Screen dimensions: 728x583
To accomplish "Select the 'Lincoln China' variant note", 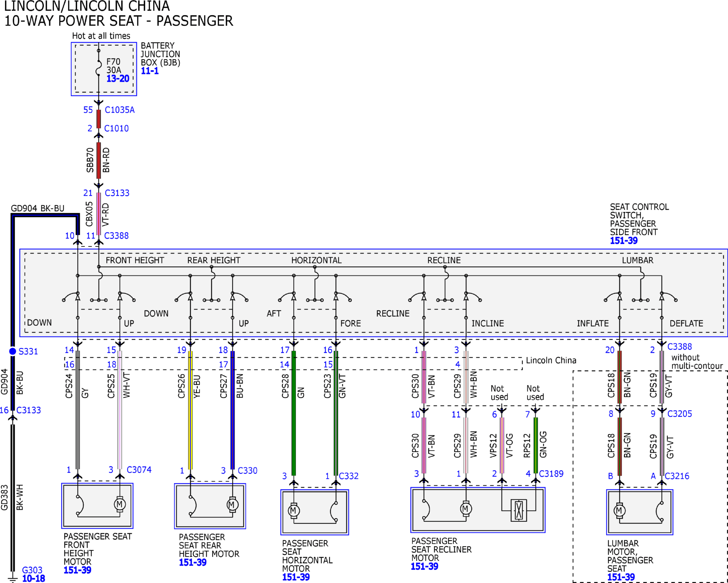I will pyautogui.click(x=551, y=360).
